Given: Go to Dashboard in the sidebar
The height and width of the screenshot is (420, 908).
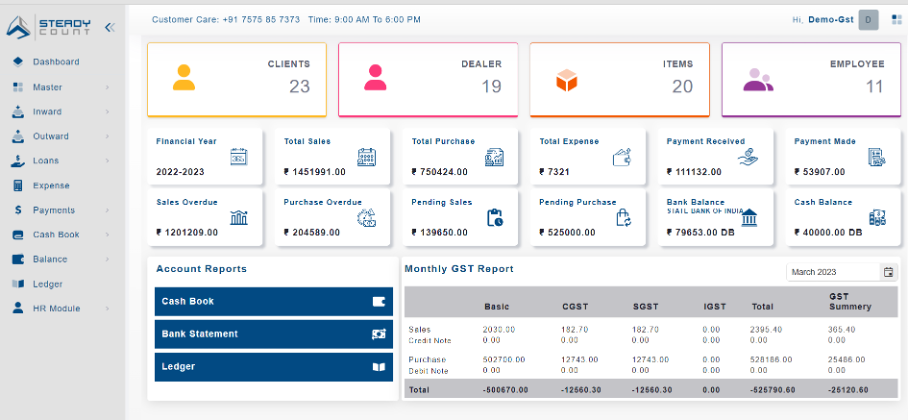Looking at the screenshot, I should click(x=55, y=62).
